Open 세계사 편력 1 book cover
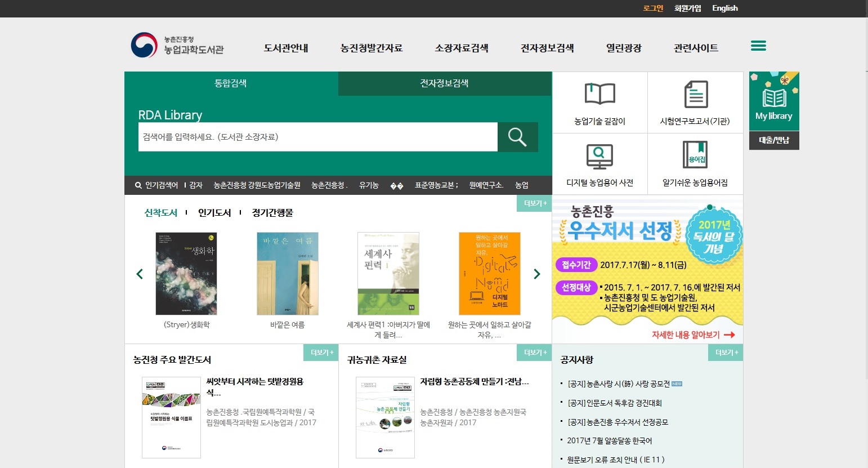This screenshot has height=468, width=868. click(388, 274)
